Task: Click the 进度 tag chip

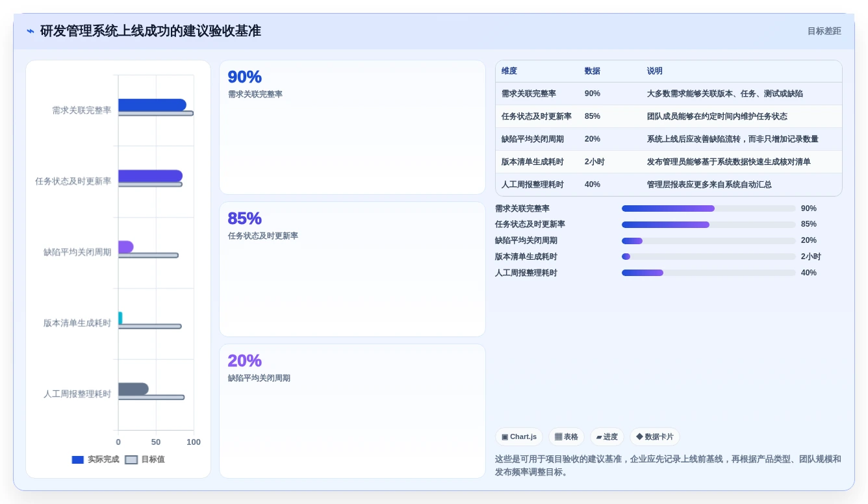Action: (607, 436)
